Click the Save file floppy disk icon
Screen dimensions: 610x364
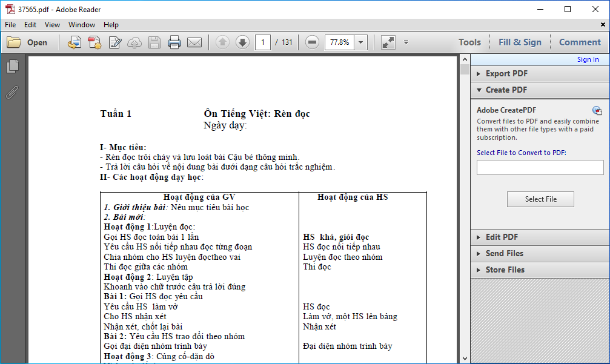click(154, 42)
